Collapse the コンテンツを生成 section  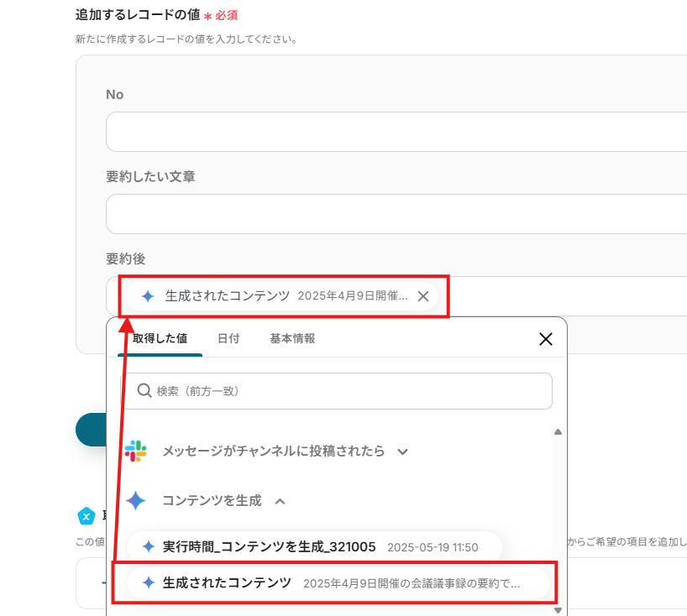(281, 501)
